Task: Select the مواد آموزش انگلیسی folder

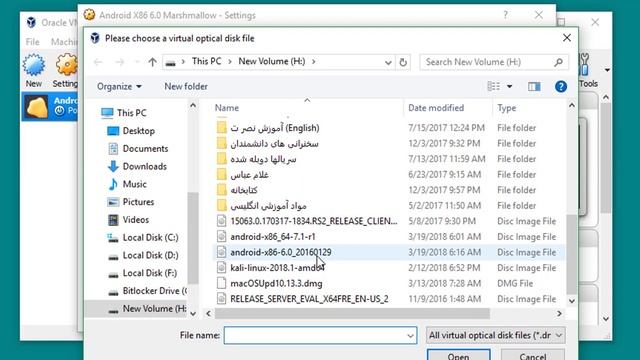Action: pos(268,206)
